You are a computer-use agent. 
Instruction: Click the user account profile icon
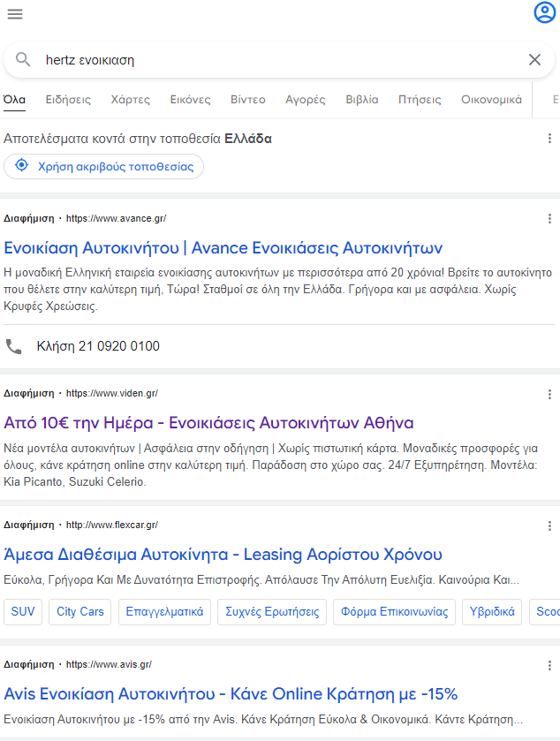[x=544, y=13]
